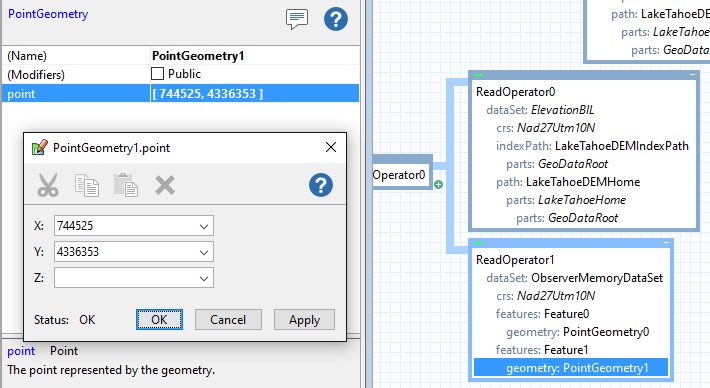The width and height of the screenshot is (710, 388).
Task: Click the PointGeometry link heading
Action: 48,14
